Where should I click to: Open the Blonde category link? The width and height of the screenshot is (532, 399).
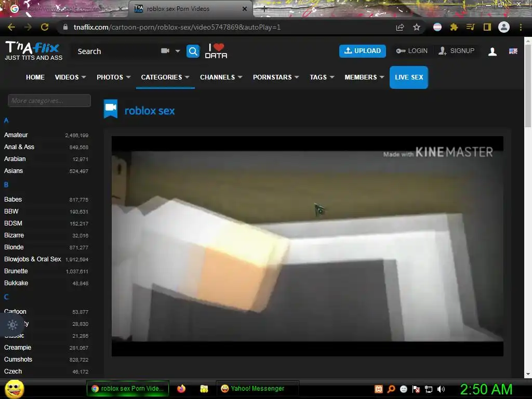[x=14, y=247]
